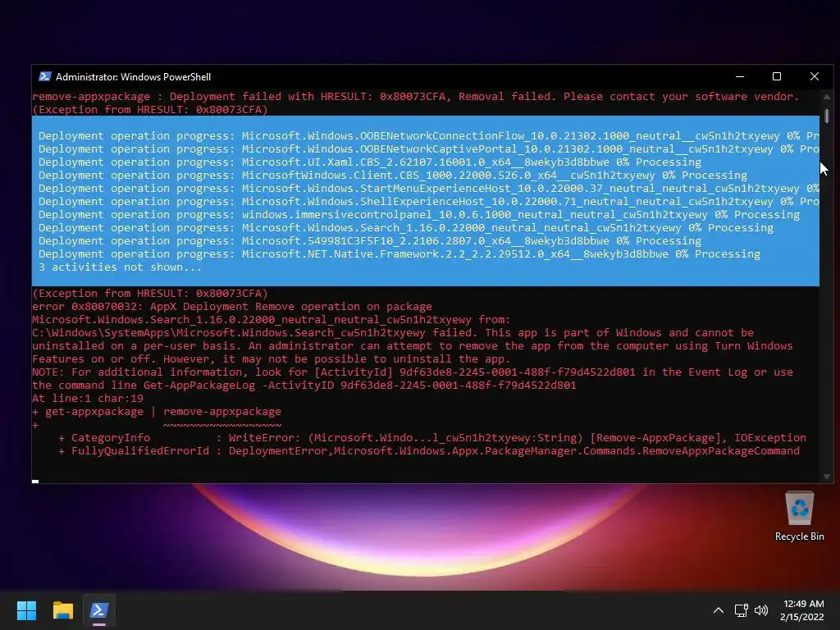Click the OOBENetworkConnectionFlow progress line
Screen dimensions: 840x630
pyautogui.click(x=428, y=135)
